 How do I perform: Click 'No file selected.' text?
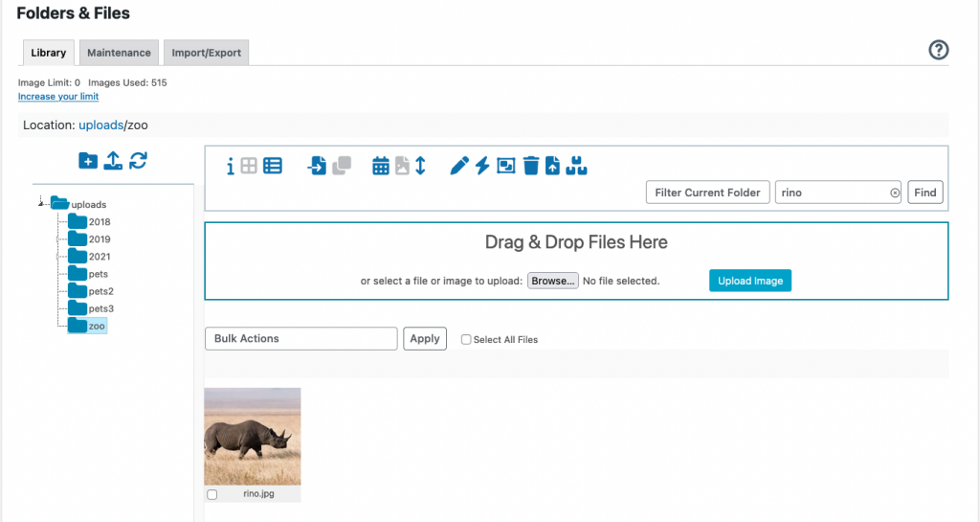pyautogui.click(x=621, y=281)
